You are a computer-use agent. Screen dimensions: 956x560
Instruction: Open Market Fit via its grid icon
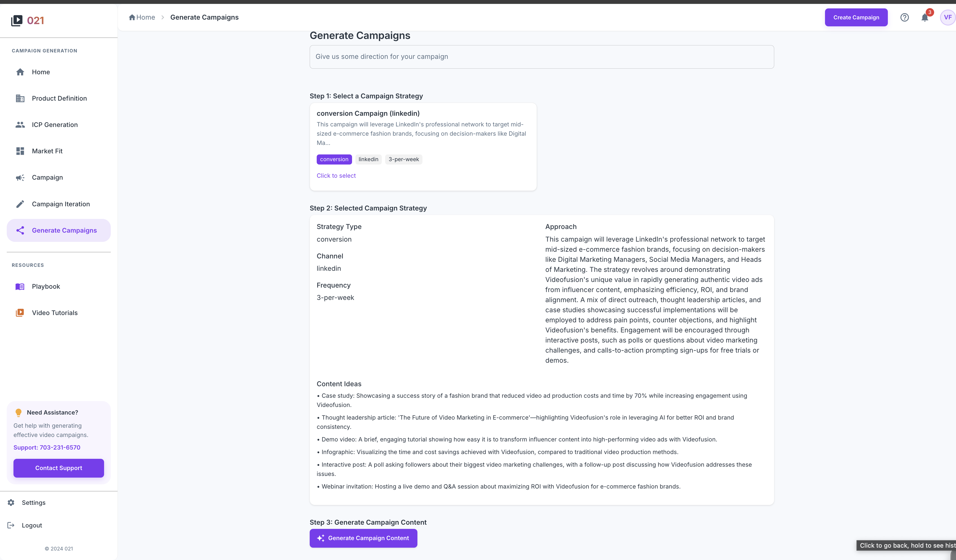(x=20, y=151)
